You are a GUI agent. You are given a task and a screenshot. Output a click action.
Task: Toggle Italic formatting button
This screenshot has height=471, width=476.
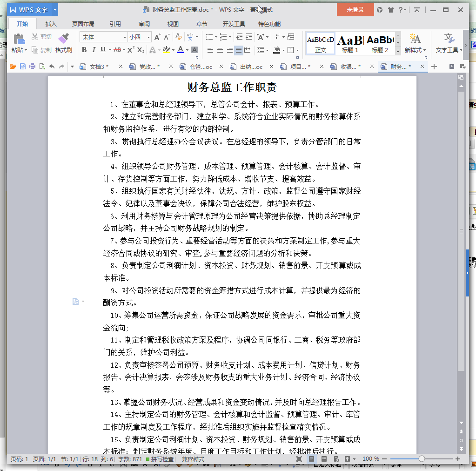coord(94,50)
